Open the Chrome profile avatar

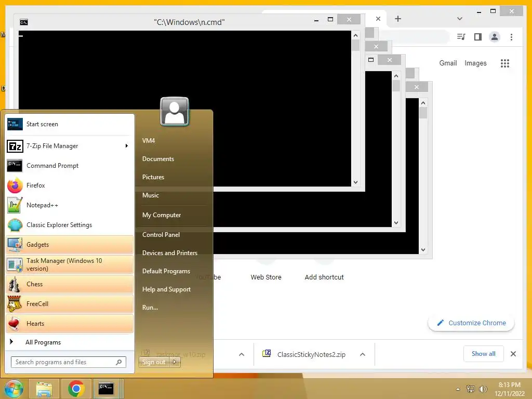[495, 37]
